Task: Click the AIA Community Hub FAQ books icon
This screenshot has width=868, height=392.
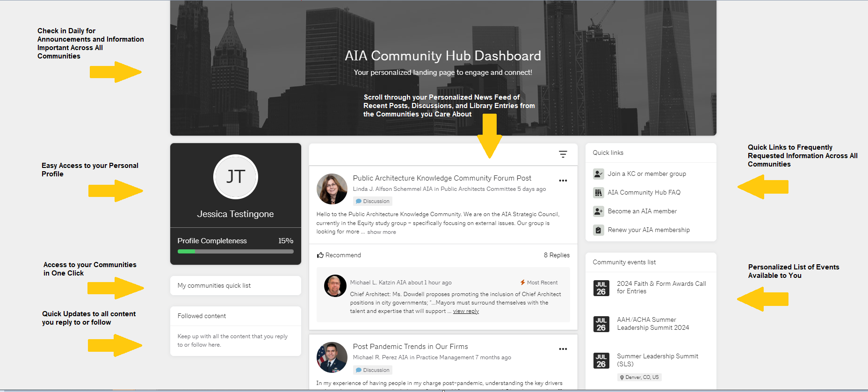Action: tap(598, 192)
